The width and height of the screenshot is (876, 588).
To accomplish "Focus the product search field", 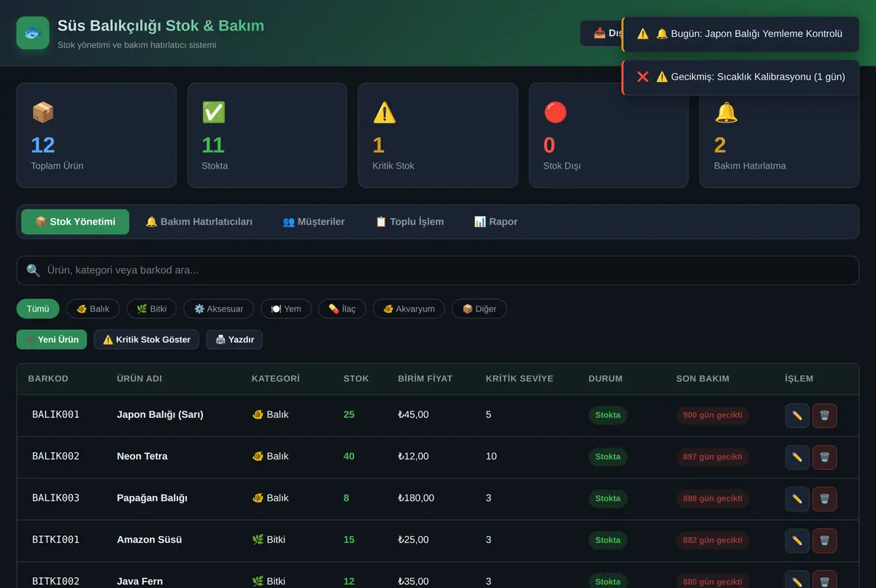I will pos(438,271).
